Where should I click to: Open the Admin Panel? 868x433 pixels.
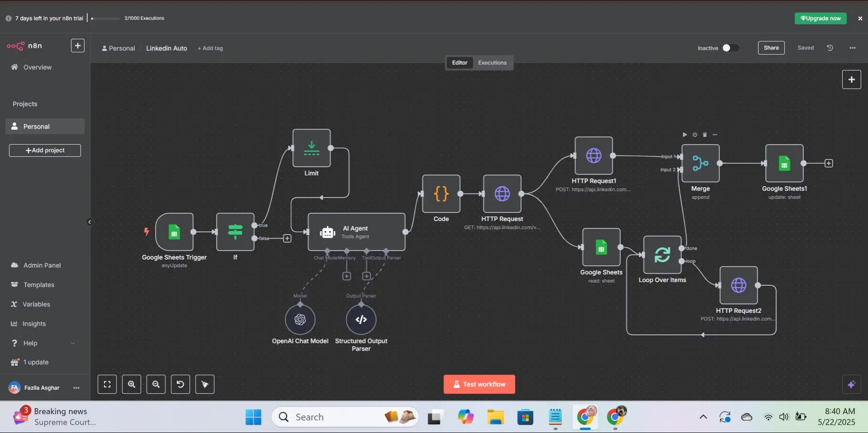tap(45, 265)
